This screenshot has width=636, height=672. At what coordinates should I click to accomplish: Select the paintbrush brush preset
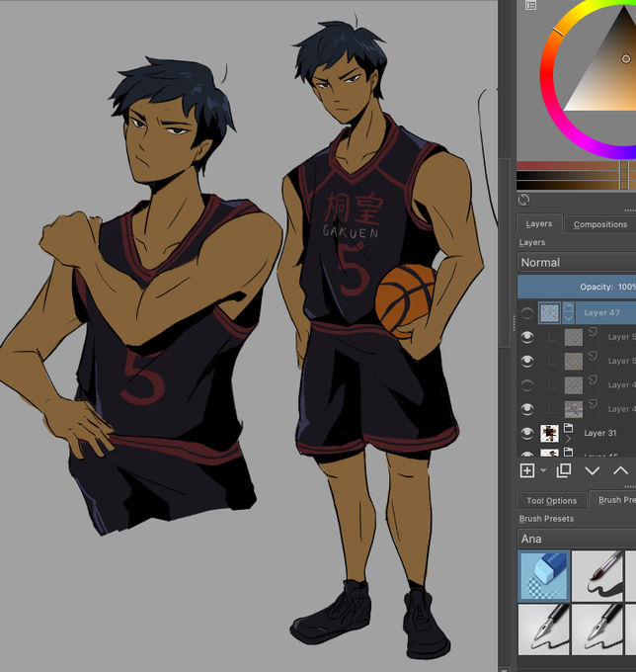(x=597, y=575)
